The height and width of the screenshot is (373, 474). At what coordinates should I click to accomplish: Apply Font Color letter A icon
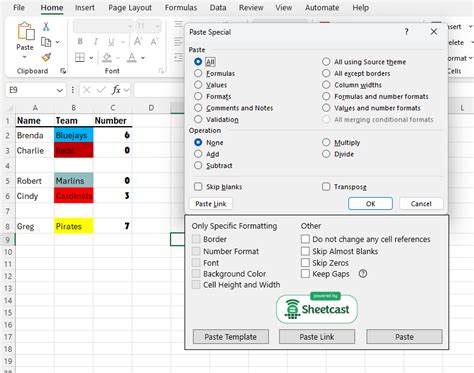(132, 58)
